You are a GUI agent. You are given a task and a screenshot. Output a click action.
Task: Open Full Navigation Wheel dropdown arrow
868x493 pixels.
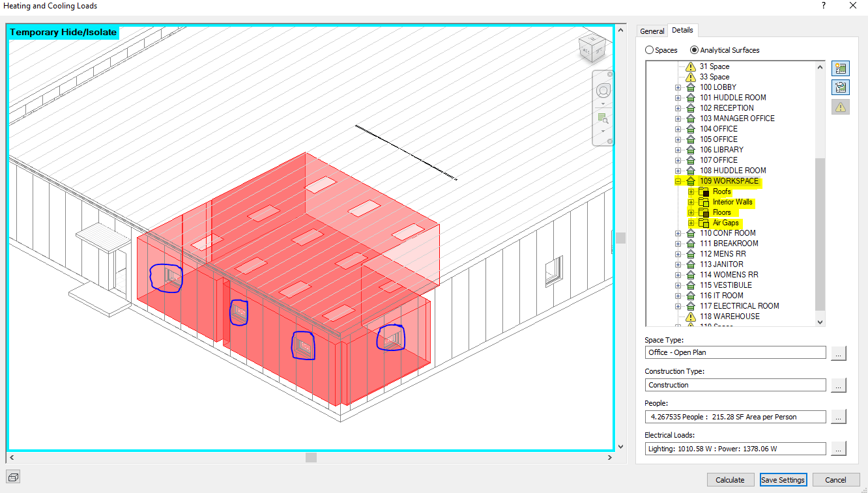[603, 104]
